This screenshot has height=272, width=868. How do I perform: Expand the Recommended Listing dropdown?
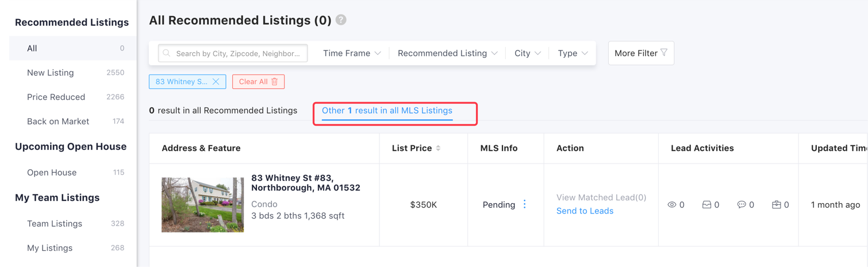[x=447, y=53]
